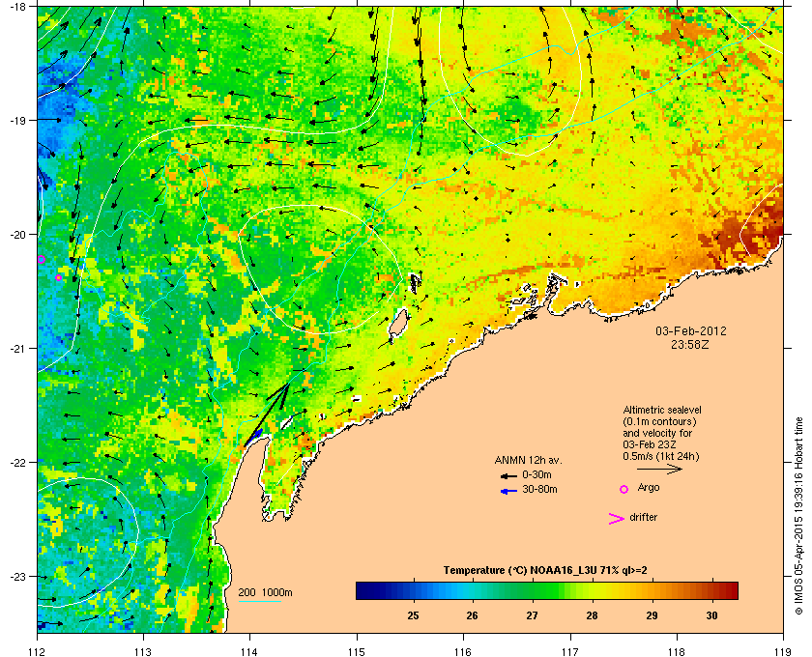Click the colorbar '28' value label
The width and height of the screenshot is (812, 657).
(592, 615)
